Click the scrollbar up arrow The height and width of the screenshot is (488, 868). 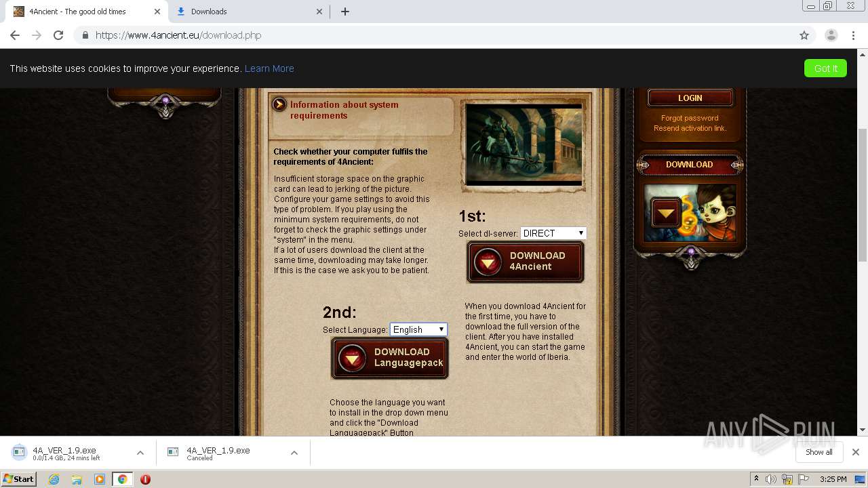point(863,54)
